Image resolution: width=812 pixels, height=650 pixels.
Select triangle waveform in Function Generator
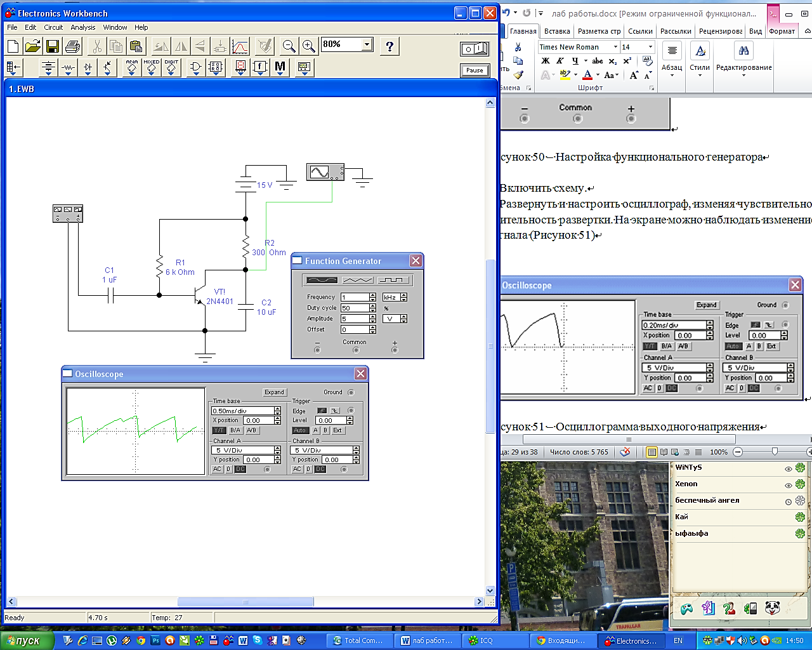tap(357, 280)
